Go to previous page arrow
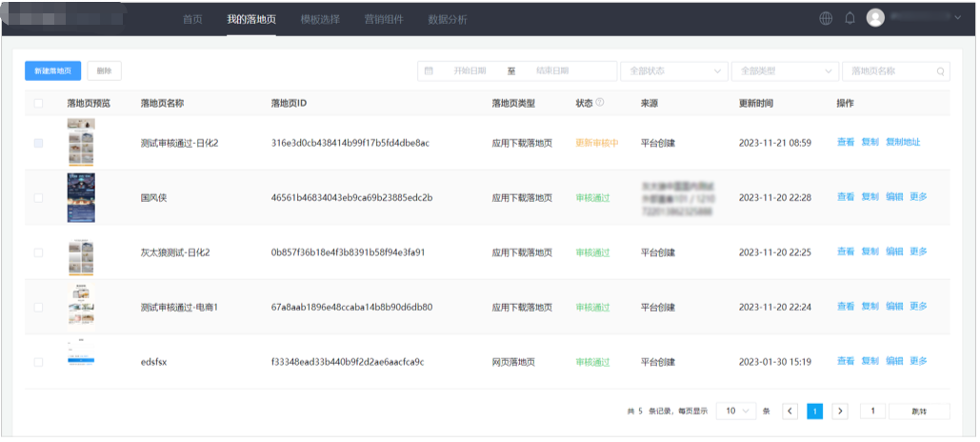 (x=790, y=411)
